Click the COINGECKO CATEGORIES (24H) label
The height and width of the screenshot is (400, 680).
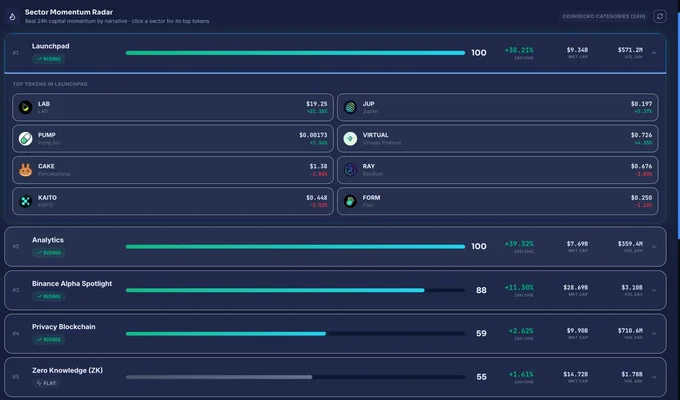coord(604,16)
